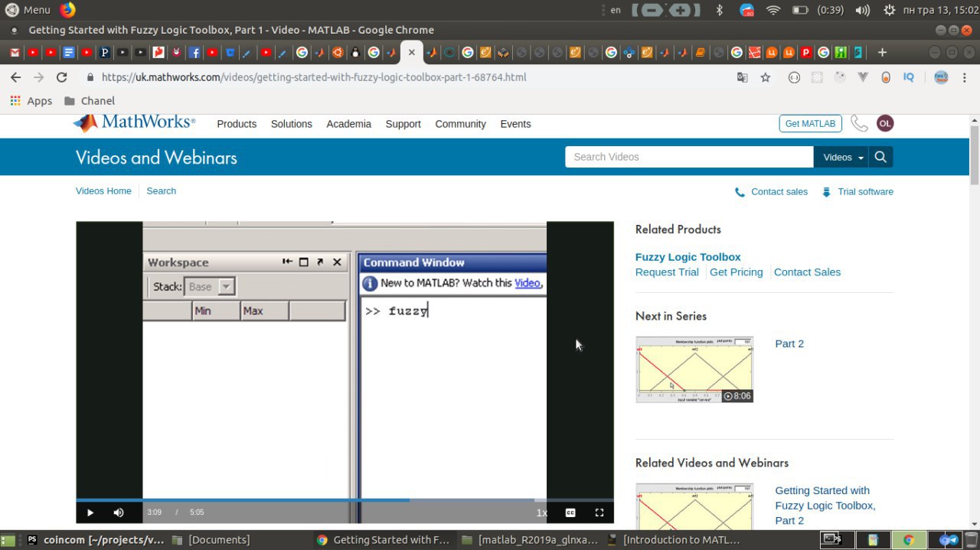Open the Chrome three-dot menu
Image resolution: width=980 pixels, height=550 pixels.
965,77
